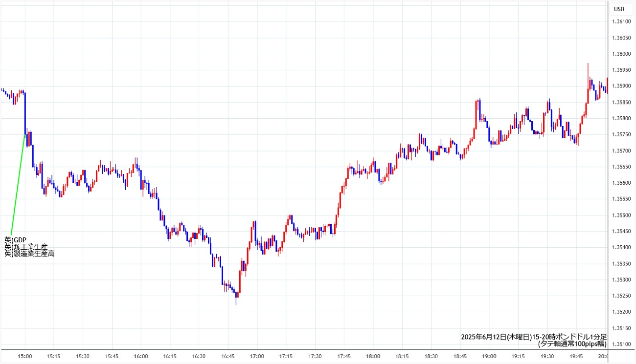Click the 19:30 time axis label

[x=547, y=357]
